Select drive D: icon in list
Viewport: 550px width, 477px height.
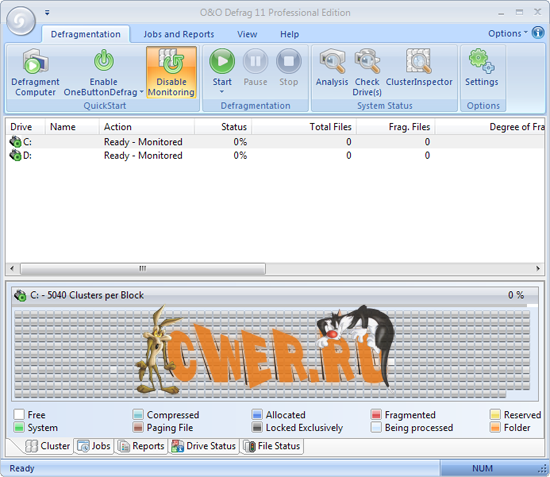[x=15, y=155]
